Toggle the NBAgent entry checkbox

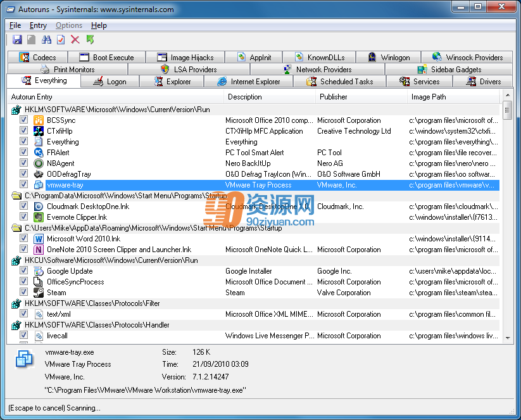(23, 163)
